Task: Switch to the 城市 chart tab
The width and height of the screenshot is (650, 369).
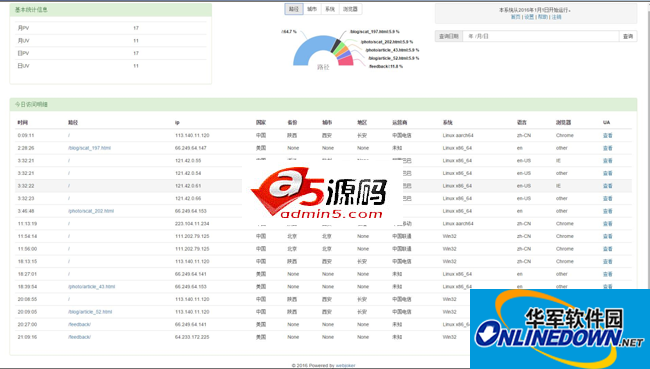Action: coord(312,9)
